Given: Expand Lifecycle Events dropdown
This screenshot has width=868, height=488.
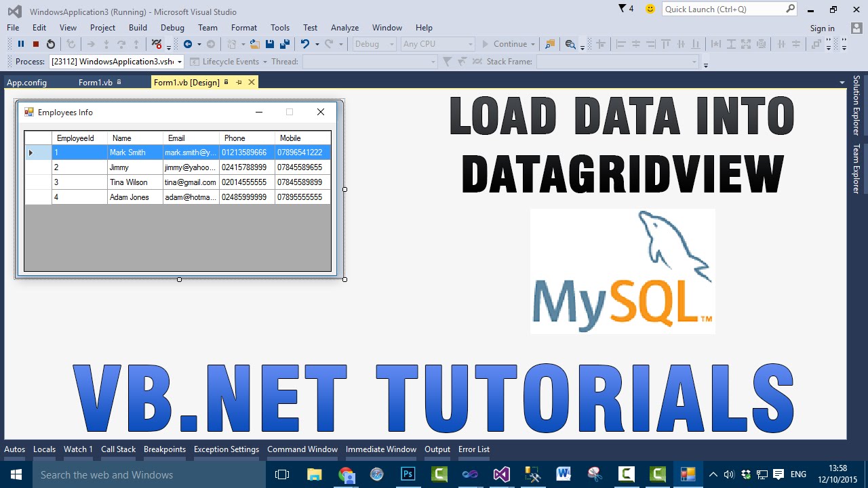Looking at the screenshot, I should (x=266, y=62).
